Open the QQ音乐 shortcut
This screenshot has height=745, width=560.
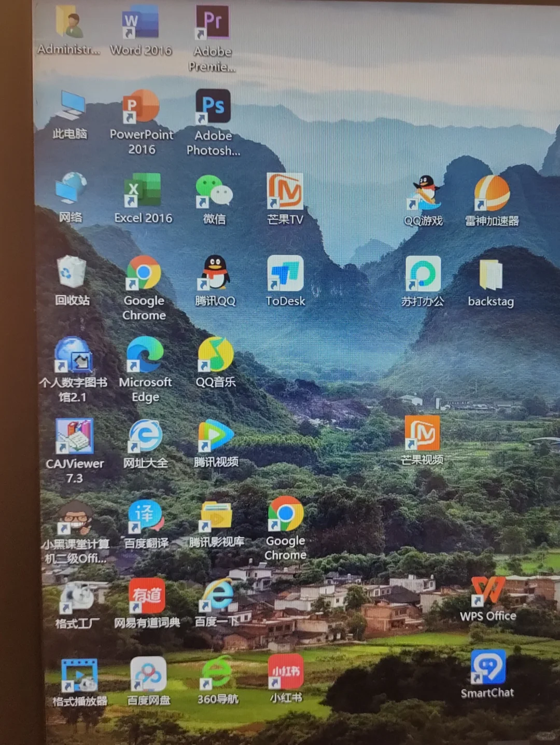216,354
